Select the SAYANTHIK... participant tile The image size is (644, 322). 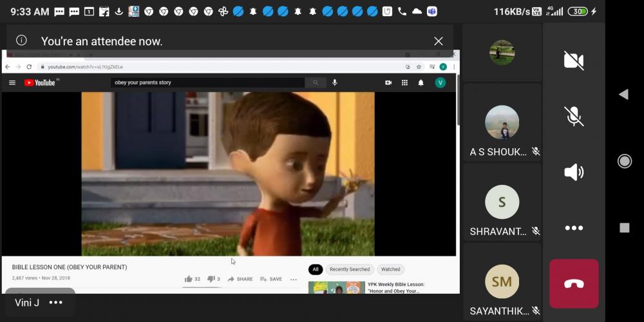[x=502, y=282]
